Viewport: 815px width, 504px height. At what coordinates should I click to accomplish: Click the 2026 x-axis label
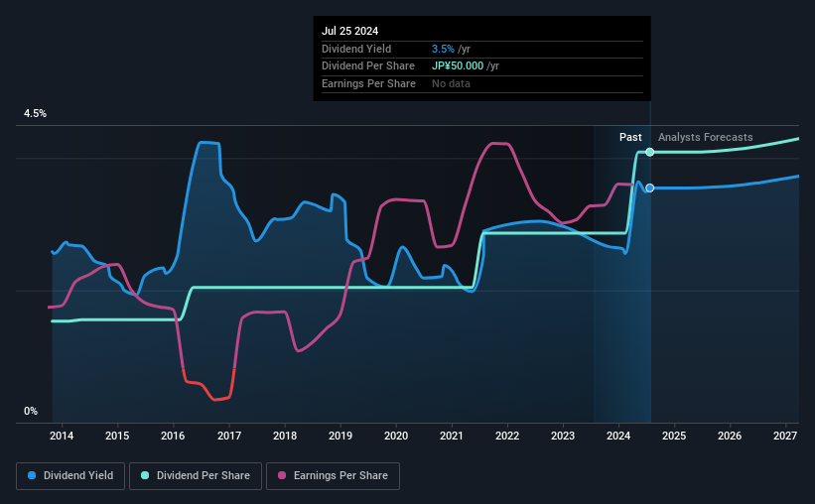click(x=730, y=436)
